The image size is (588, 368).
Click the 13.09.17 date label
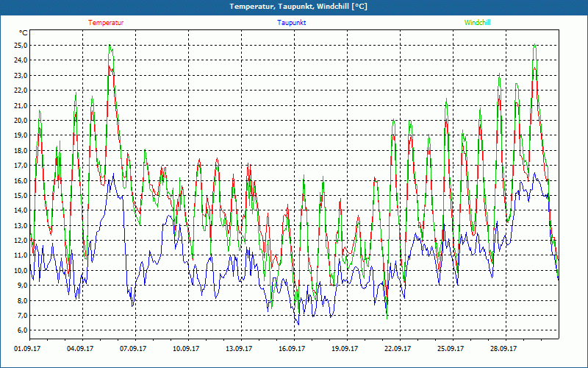239,349
